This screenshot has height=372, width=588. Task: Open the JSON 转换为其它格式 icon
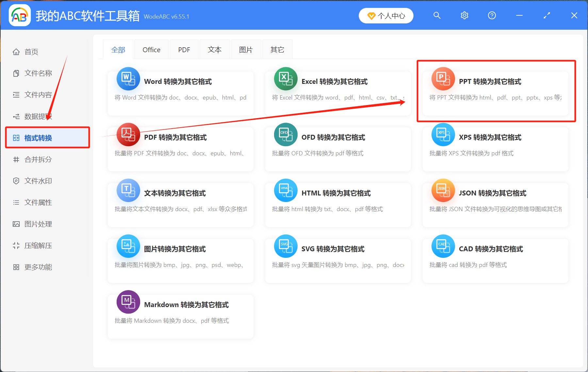[443, 191]
